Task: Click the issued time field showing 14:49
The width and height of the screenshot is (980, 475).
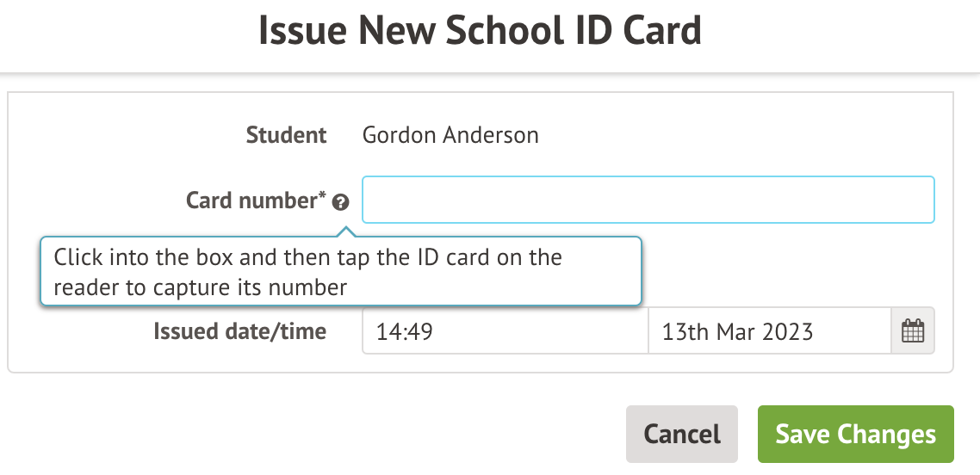Action: click(505, 331)
